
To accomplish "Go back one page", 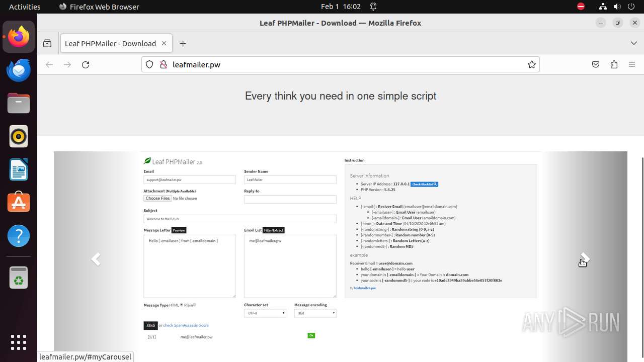I will click(x=49, y=64).
